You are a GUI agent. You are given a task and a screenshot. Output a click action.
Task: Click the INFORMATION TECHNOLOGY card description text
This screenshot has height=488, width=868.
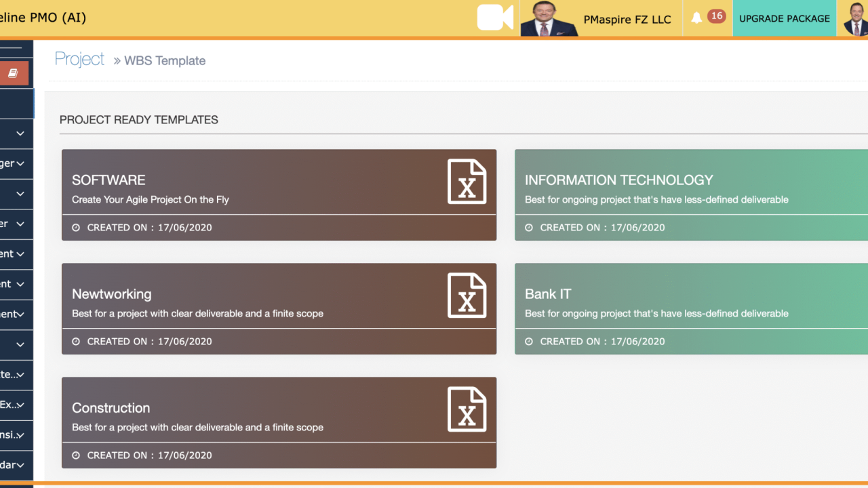[x=656, y=200]
